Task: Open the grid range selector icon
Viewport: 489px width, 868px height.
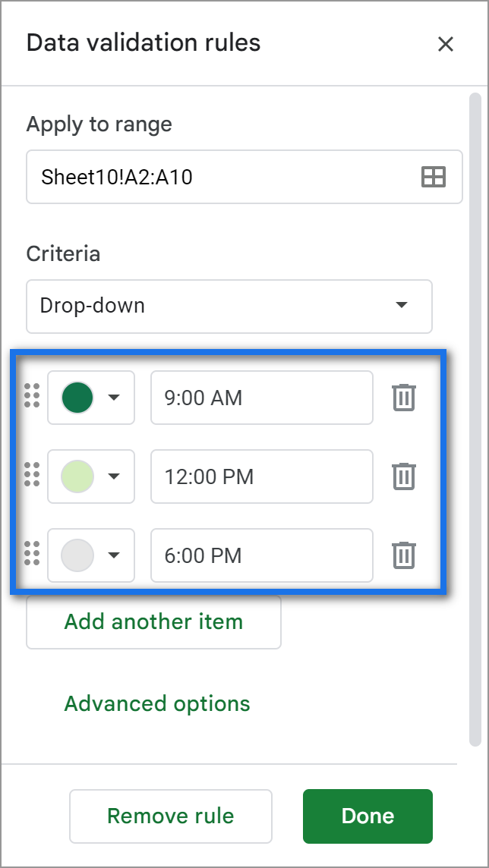Action: [x=431, y=177]
